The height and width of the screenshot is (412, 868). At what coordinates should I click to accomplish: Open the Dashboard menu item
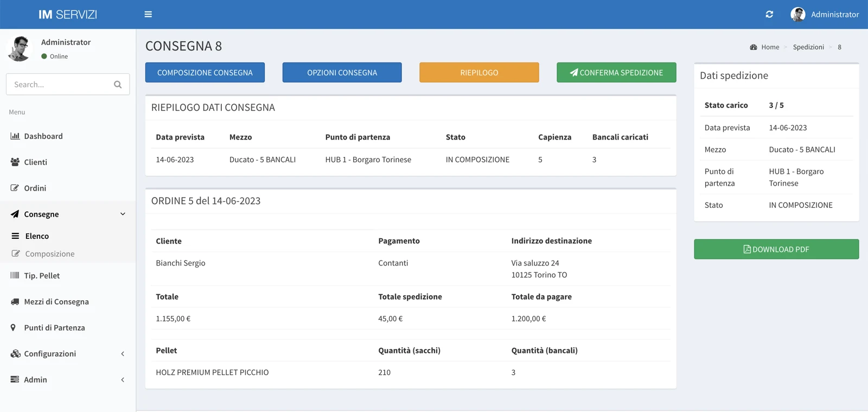[68, 136]
